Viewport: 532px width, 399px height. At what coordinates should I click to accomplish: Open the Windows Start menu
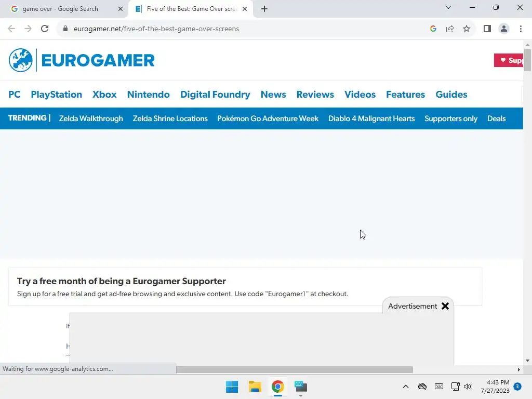[x=232, y=387]
